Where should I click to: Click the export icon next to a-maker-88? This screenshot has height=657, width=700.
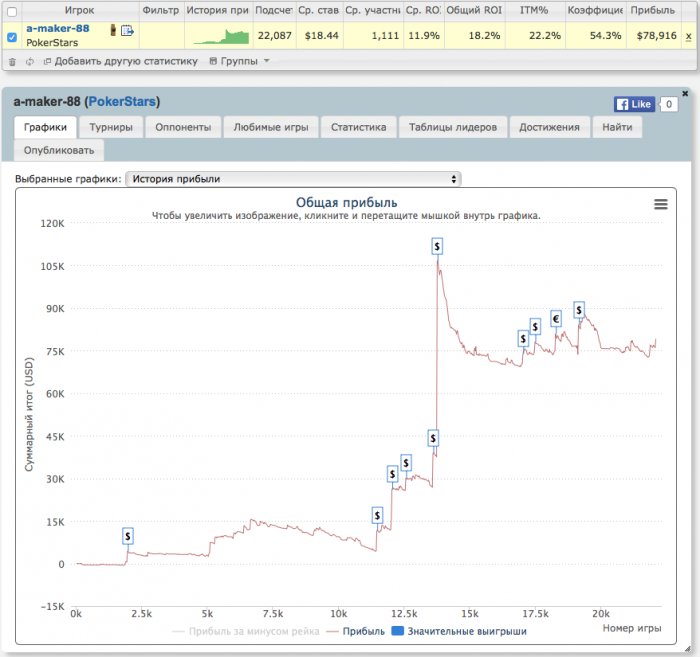click(x=128, y=31)
